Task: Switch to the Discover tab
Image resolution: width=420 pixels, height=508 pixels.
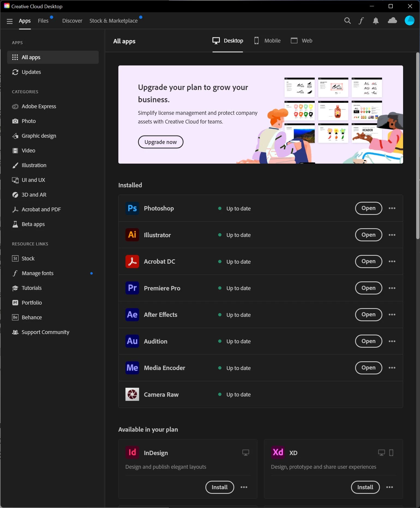Action: click(72, 21)
